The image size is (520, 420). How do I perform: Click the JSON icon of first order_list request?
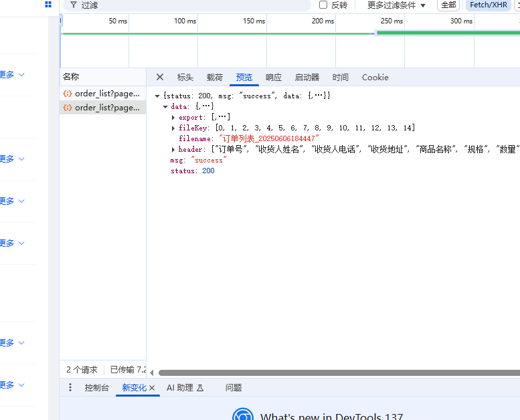68,94
